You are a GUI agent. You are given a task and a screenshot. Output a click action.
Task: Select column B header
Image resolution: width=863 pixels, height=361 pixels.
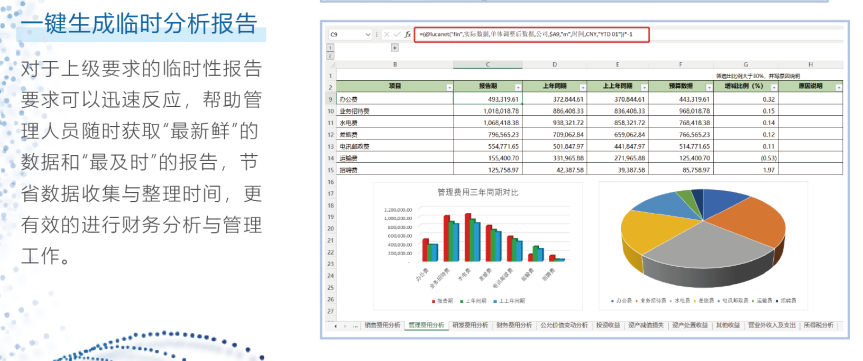click(x=395, y=65)
